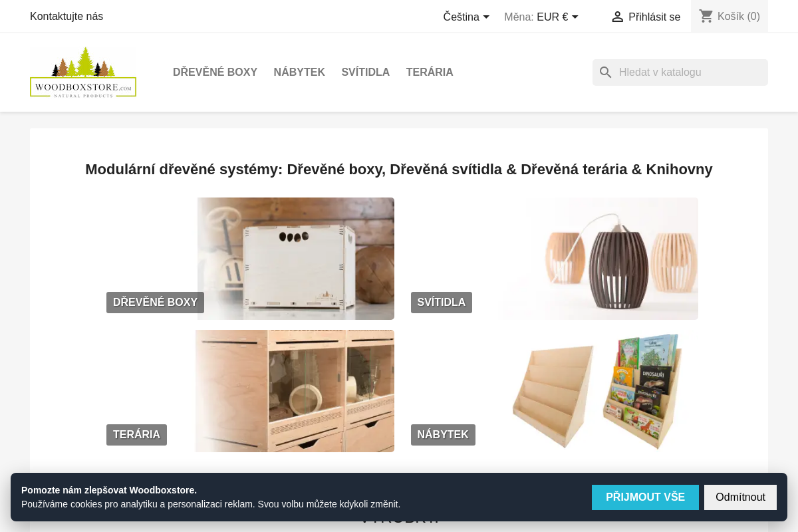Click the TERÁRIA category tile
The height and width of the screenshot is (532, 798).
click(136, 434)
